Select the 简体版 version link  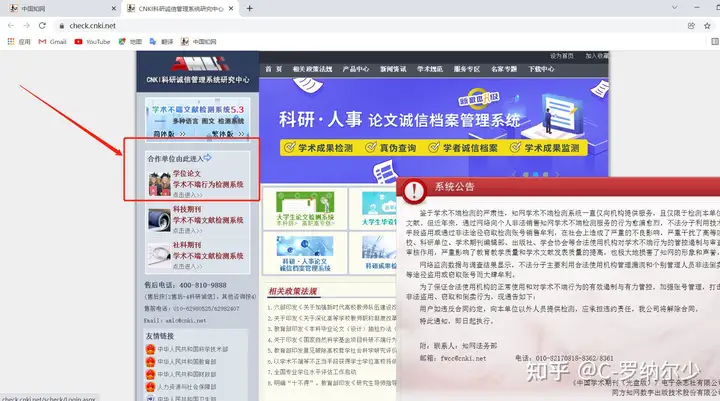click(x=169, y=134)
